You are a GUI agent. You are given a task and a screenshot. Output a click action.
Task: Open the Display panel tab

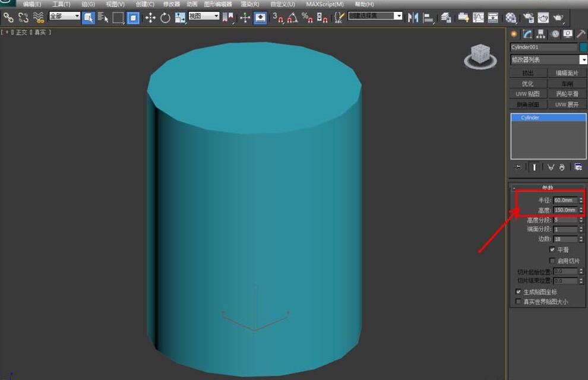568,34
